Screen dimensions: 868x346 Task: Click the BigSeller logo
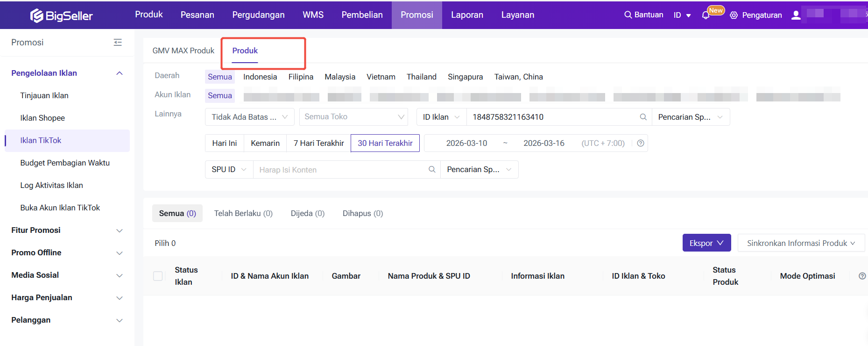[61, 16]
